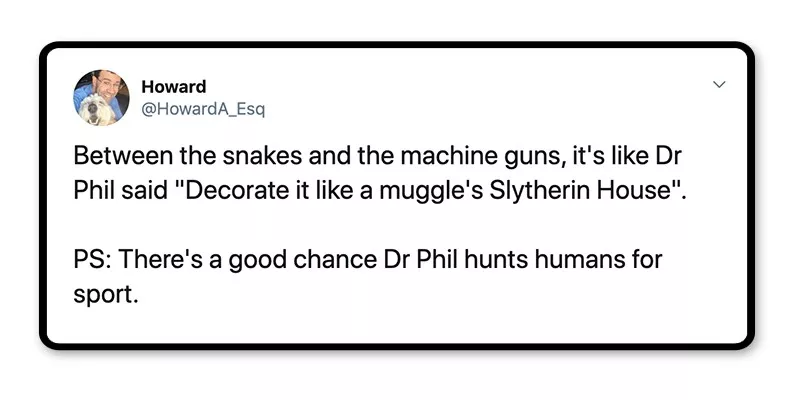Click the display name Howard
Image resolution: width=800 pixels, height=400 pixels.
click(175, 87)
